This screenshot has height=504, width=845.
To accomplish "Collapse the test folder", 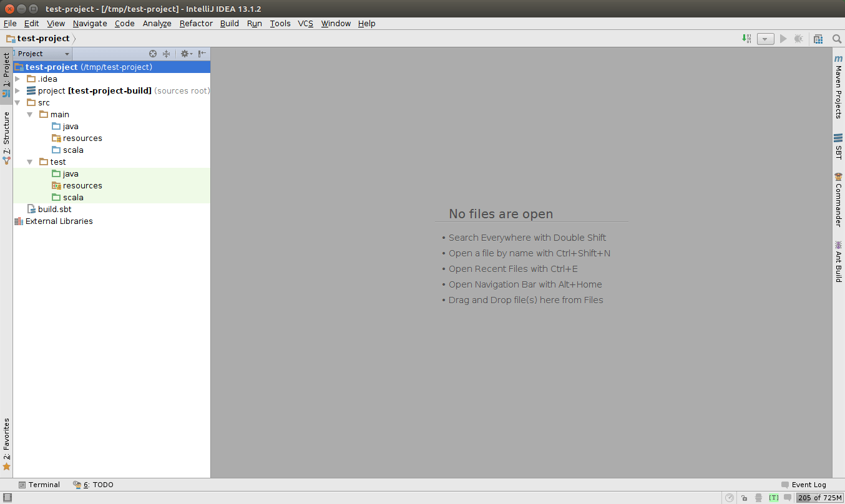I will pos(30,162).
